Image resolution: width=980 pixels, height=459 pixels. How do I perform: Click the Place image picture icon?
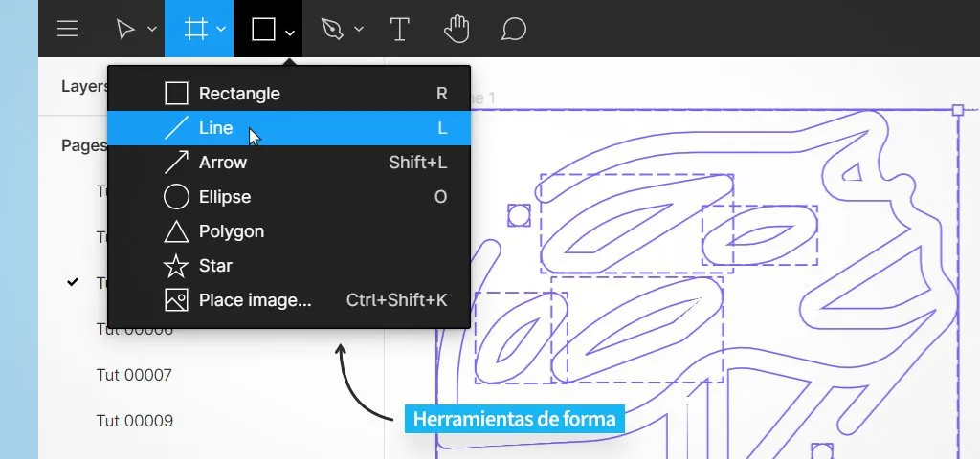pos(176,299)
